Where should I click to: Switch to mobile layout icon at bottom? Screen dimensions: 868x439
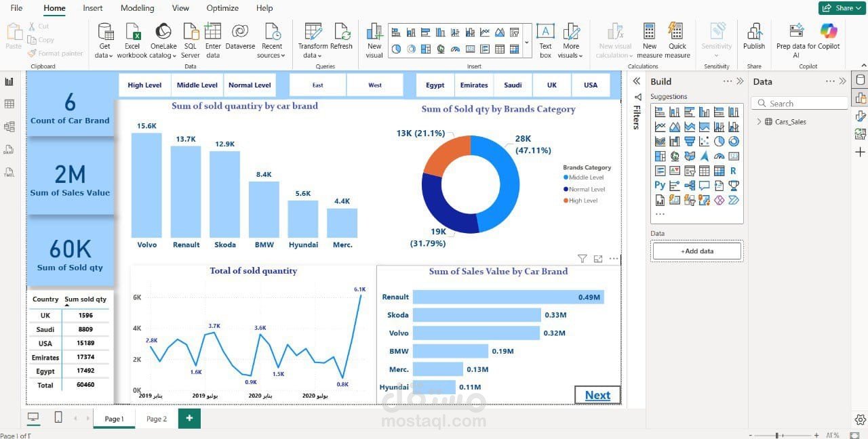[58, 418]
